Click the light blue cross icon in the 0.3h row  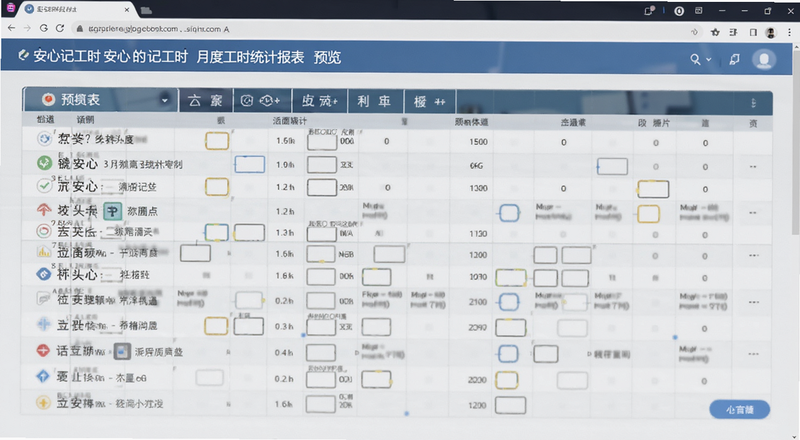pyautogui.click(x=44, y=324)
